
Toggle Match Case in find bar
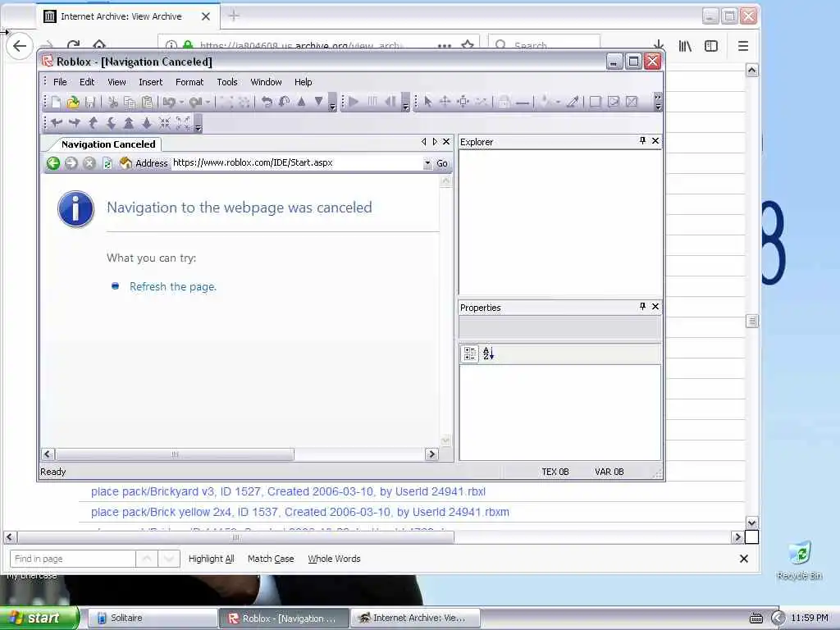click(271, 559)
